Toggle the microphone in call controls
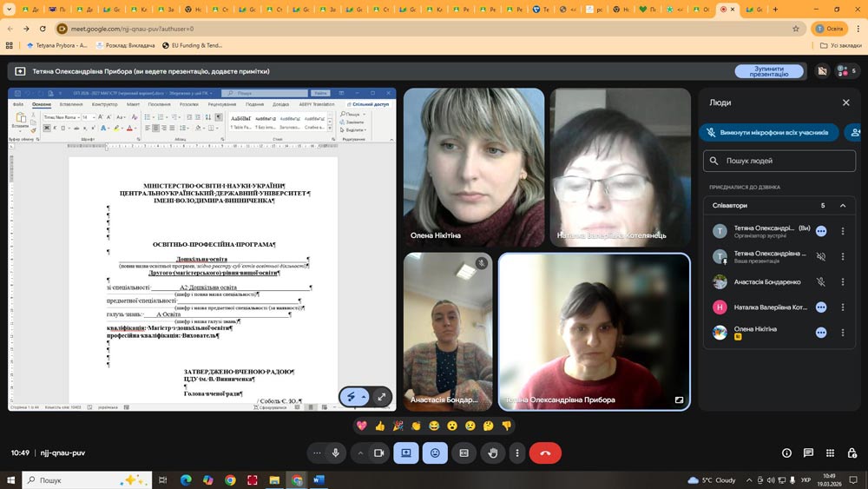The width and height of the screenshot is (868, 489). point(335,453)
